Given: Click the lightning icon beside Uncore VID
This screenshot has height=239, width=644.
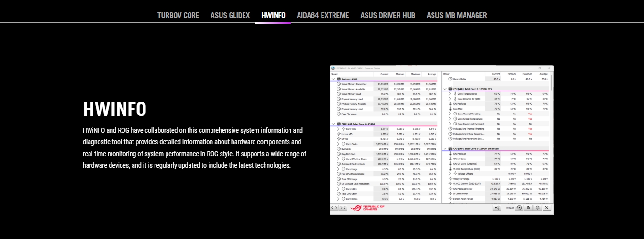Looking at the screenshot, I should coord(339,134).
